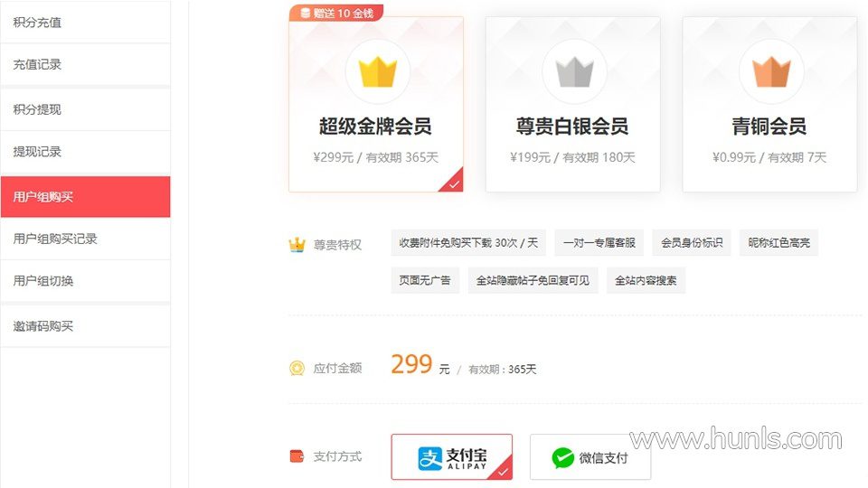
Task: Open 用户组购买记录 sidebar item
Action: (x=85, y=239)
